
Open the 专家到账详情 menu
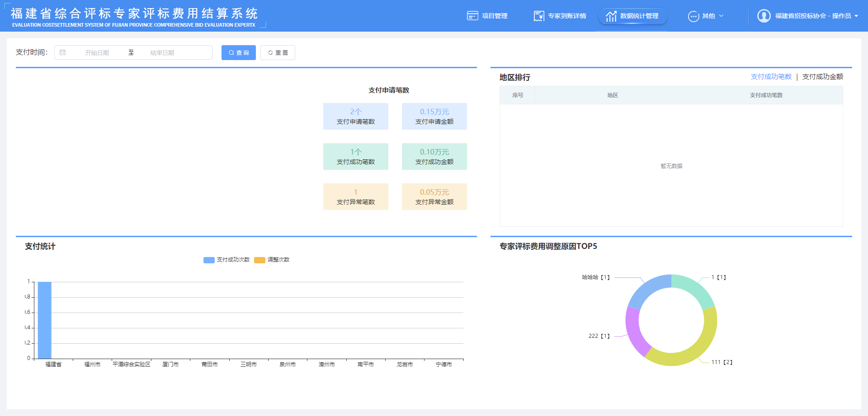click(x=566, y=16)
